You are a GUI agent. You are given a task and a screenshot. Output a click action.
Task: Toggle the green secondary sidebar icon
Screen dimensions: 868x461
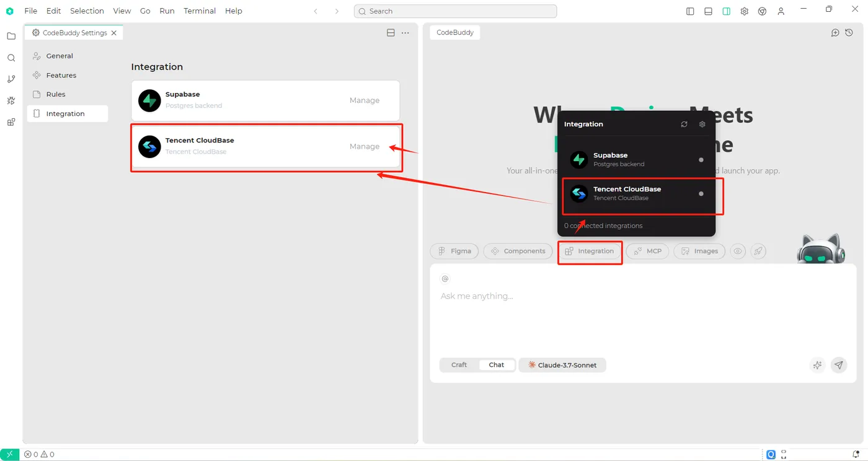(x=726, y=11)
